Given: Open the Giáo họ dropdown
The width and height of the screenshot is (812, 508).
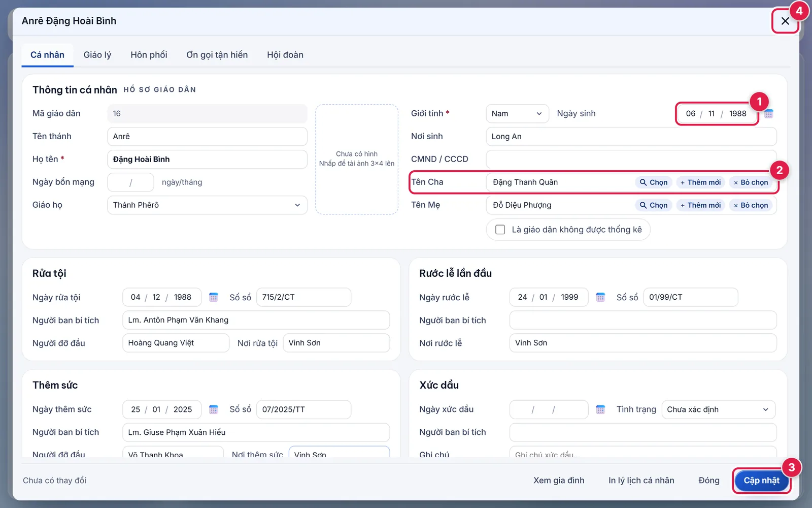Looking at the screenshot, I should pyautogui.click(x=207, y=205).
